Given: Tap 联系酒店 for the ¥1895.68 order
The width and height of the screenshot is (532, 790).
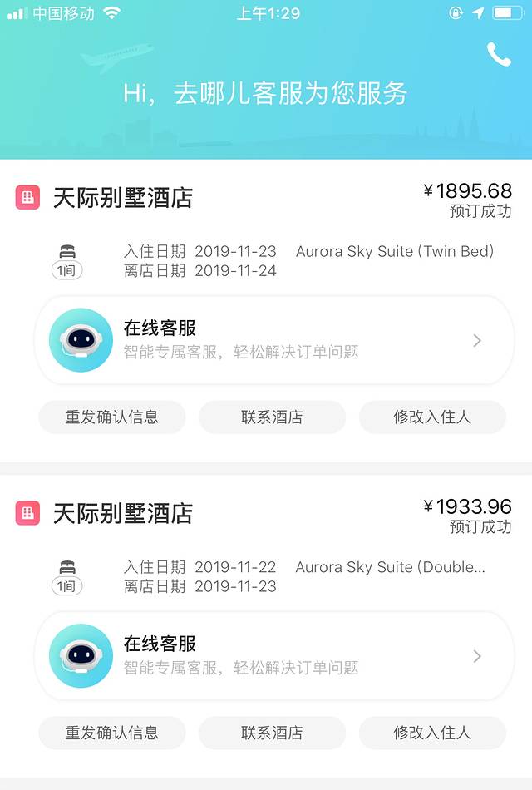Looking at the screenshot, I should tap(272, 417).
